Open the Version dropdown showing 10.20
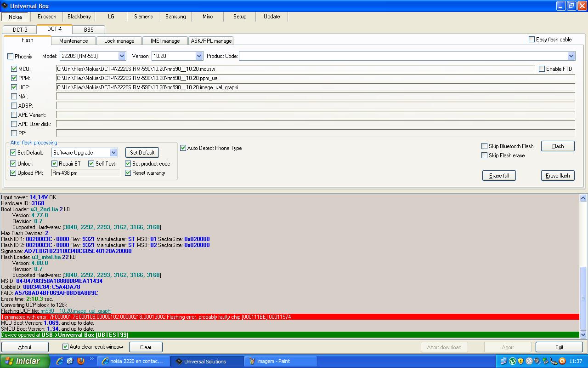This screenshot has height=368, width=588. pos(177,56)
